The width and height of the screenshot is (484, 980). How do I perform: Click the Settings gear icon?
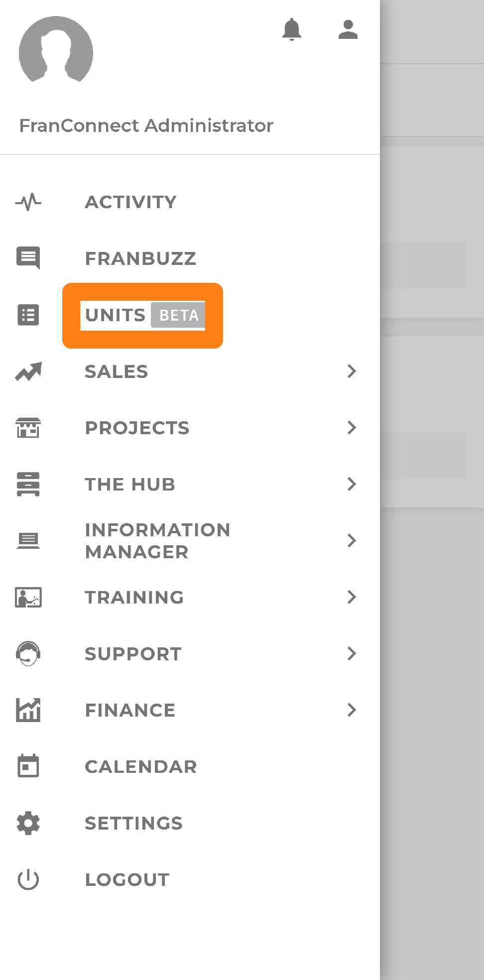pyautogui.click(x=28, y=823)
